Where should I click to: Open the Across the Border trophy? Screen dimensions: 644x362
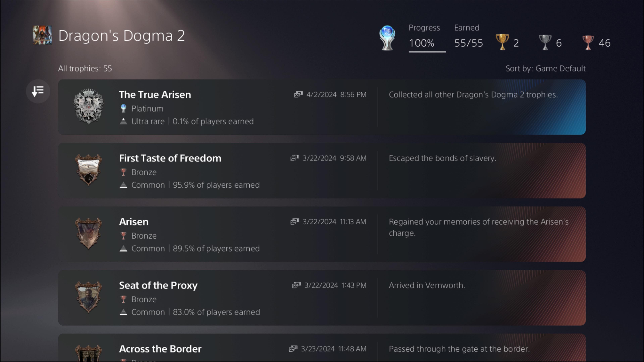(x=160, y=349)
